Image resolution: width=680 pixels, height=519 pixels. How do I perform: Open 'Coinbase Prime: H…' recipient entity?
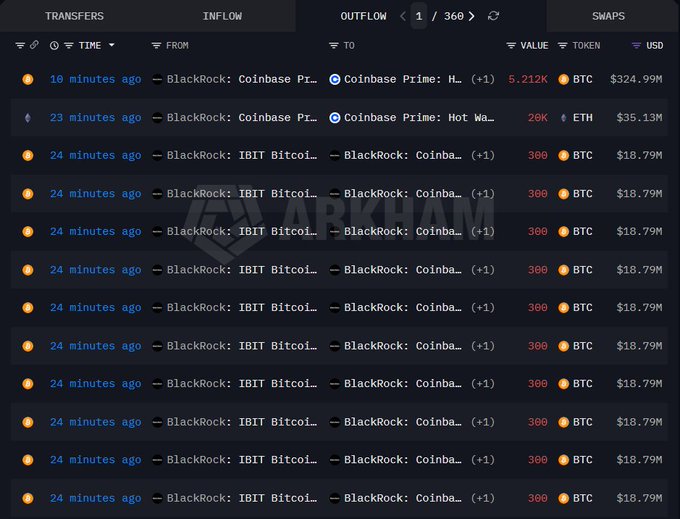click(x=403, y=79)
